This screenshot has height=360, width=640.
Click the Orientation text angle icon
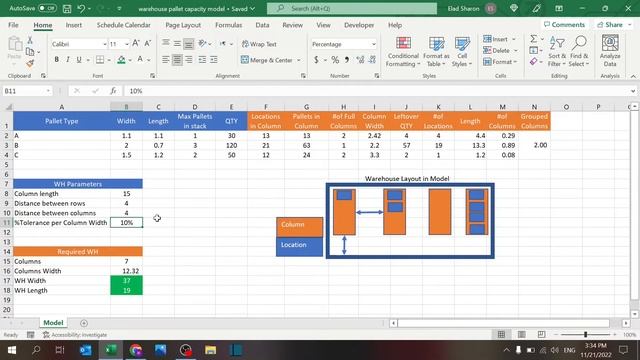[x=202, y=44]
